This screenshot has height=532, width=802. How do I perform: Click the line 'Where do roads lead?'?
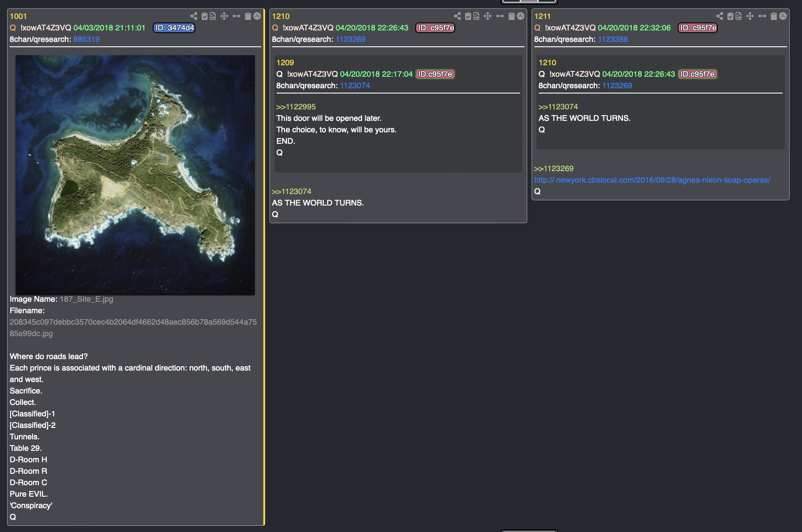pyautogui.click(x=49, y=356)
